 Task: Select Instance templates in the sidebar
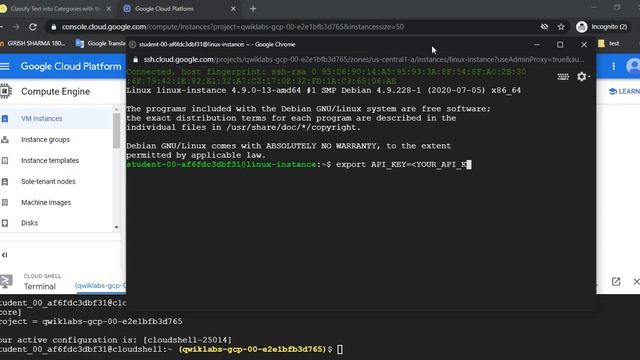(50, 160)
